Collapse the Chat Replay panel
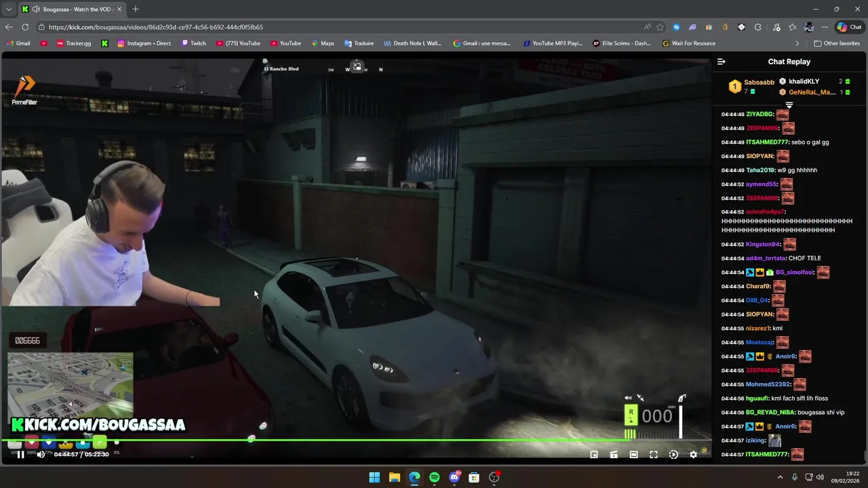This screenshot has width=868, height=488. click(721, 62)
